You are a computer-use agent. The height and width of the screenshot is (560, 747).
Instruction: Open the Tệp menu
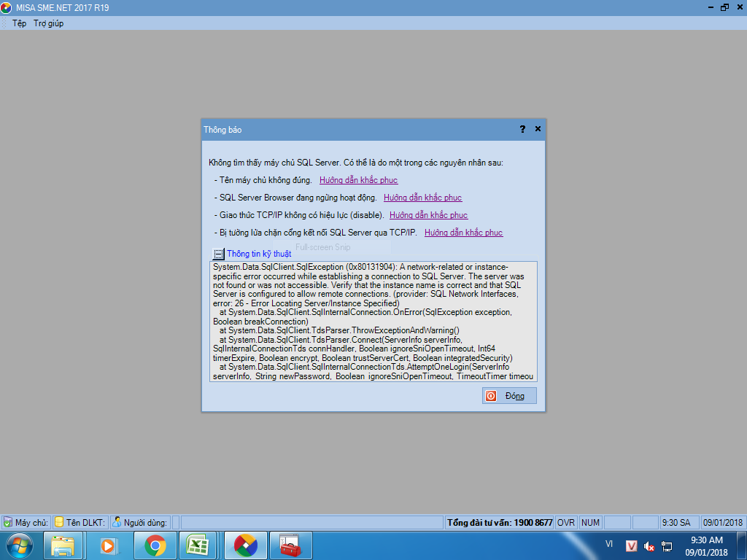pos(19,23)
